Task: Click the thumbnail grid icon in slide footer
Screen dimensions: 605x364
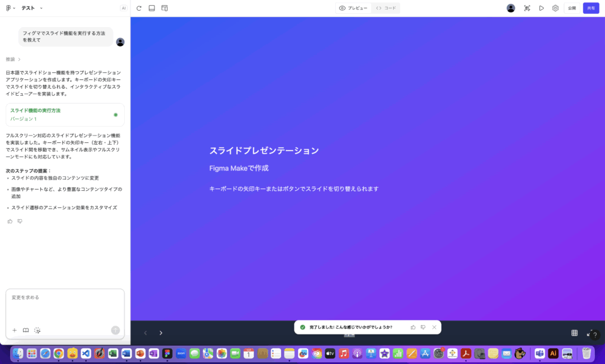Action: pos(574,333)
